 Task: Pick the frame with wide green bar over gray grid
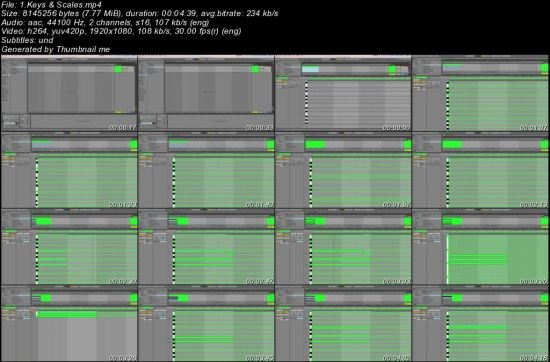(69, 324)
